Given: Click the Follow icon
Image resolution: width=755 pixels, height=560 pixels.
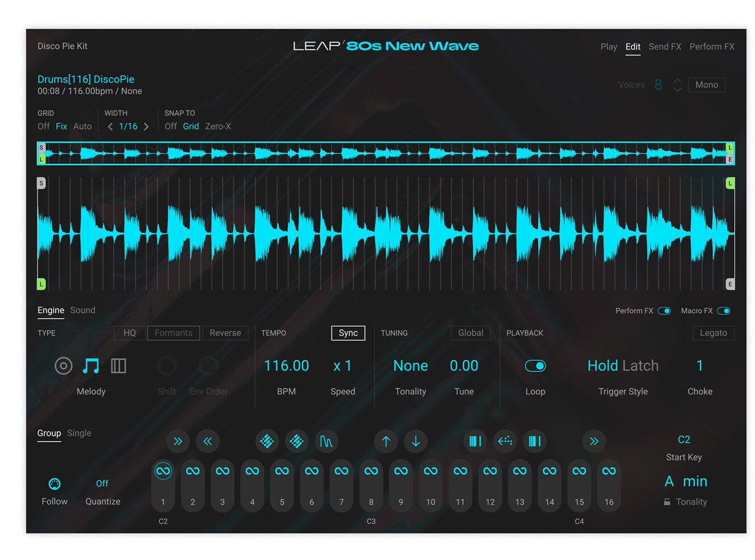Looking at the screenshot, I should click(54, 484).
